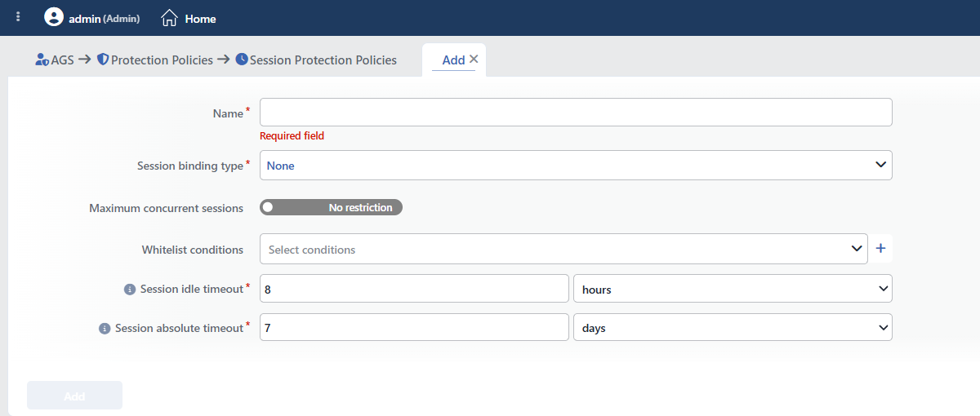Click the plus icon to add whitelist condition
Viewport: 980px width, 416px height.
point(880,249)
